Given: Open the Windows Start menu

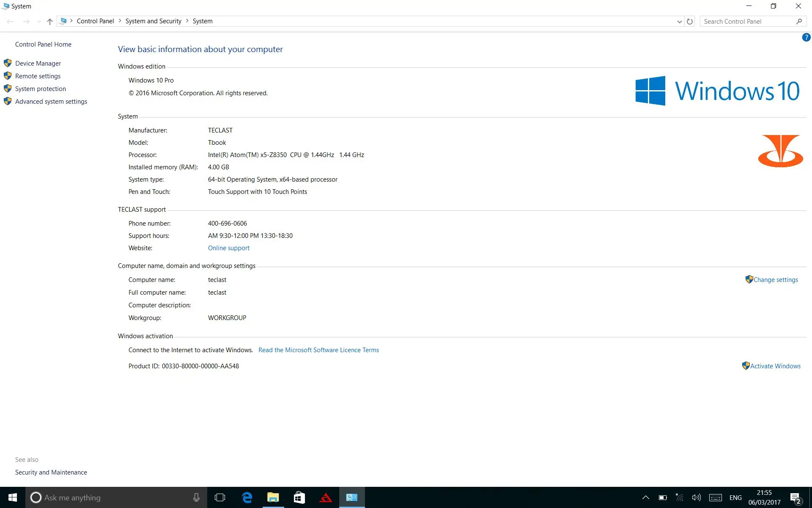Looking at the screenshot, I should [13, 497].
